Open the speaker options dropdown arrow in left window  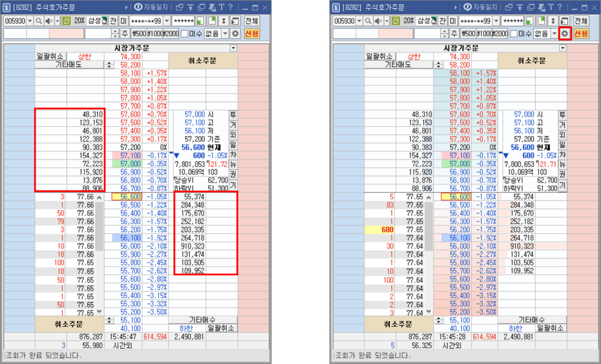(x=58, y=21)
